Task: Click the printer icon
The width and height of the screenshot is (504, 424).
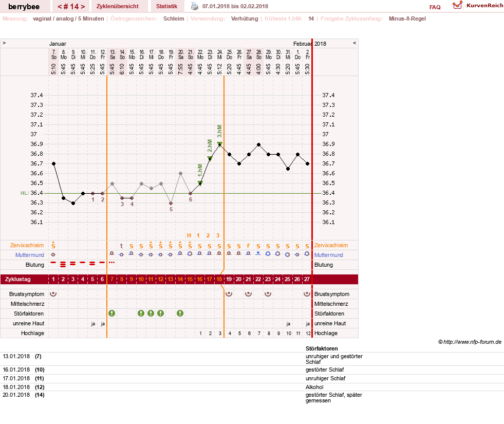Action: [x=195, y=6]
